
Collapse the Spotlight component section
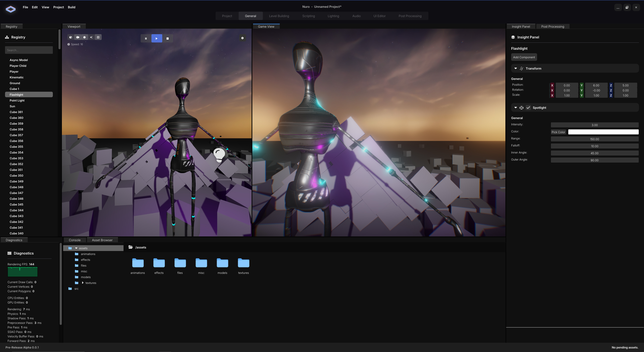click(x=515, y=108)
